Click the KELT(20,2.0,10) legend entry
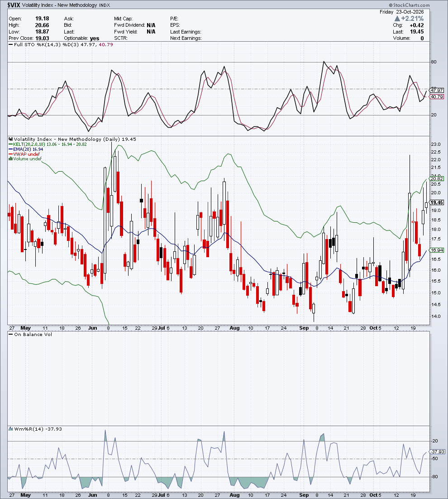This screenshot has height=499, width=448. pos(48,144)
